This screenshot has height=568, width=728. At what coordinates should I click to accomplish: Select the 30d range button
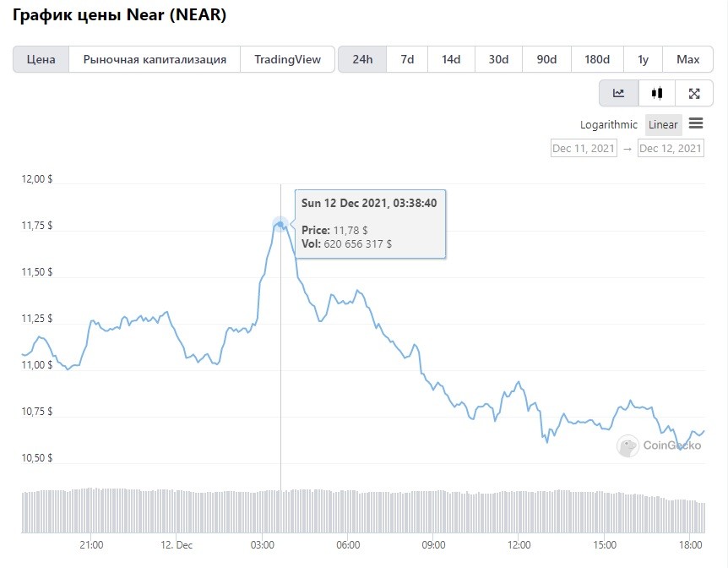pos(498,59)
